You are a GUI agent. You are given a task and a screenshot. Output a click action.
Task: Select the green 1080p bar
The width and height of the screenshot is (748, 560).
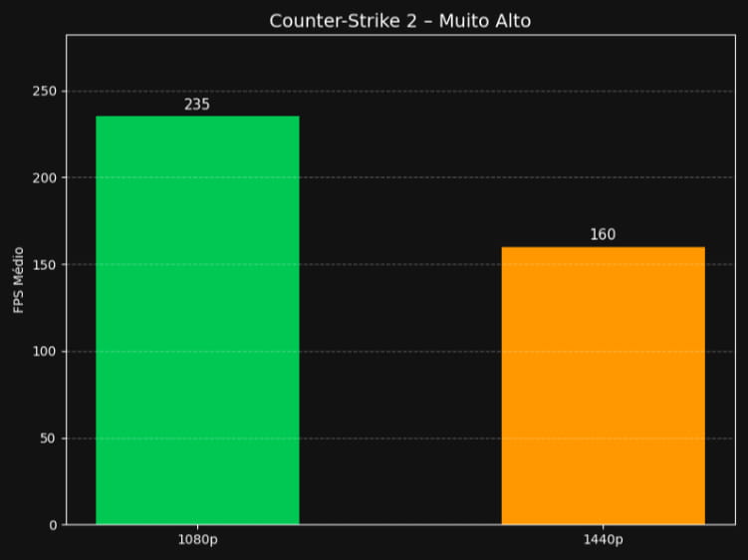(197, 320)
